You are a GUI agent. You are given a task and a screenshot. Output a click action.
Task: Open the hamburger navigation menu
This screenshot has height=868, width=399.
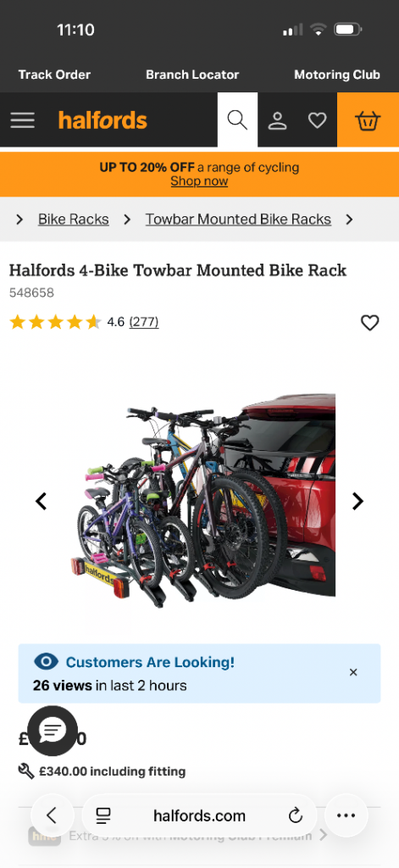[x=22, y=120]
